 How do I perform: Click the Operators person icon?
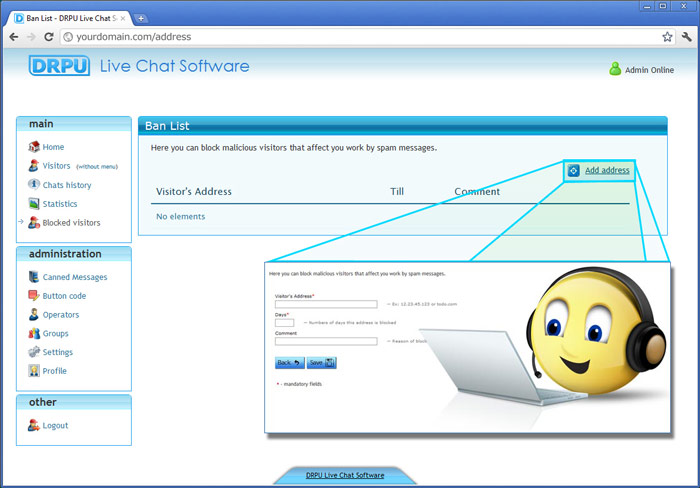pyautogui.click(x=34, y=314)
